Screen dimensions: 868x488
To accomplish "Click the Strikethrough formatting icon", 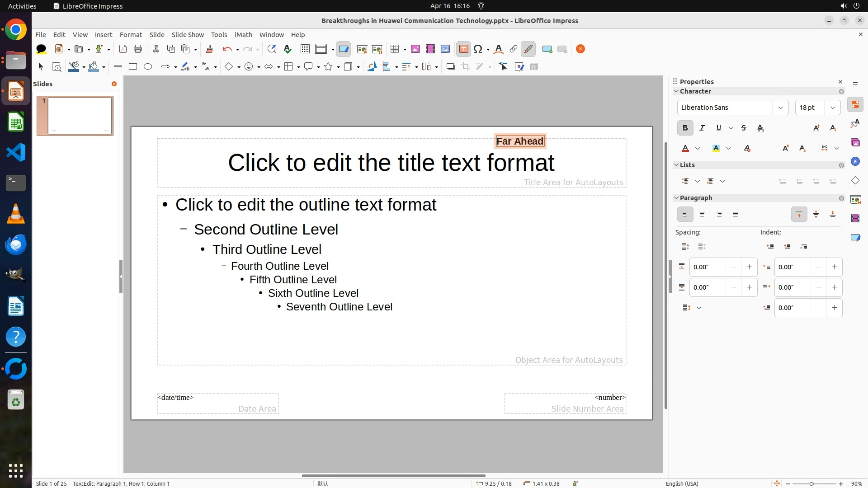I will tap(744, 128).
